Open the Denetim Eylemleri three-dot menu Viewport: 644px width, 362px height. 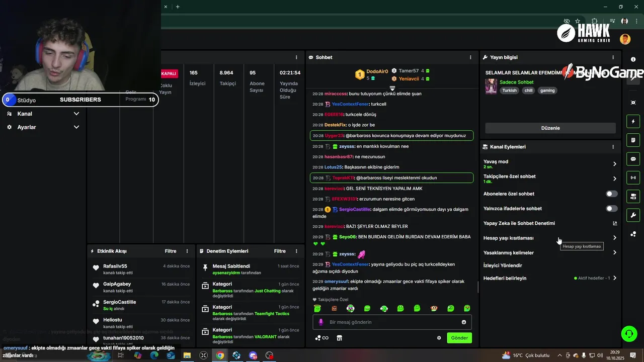(296, 251)
